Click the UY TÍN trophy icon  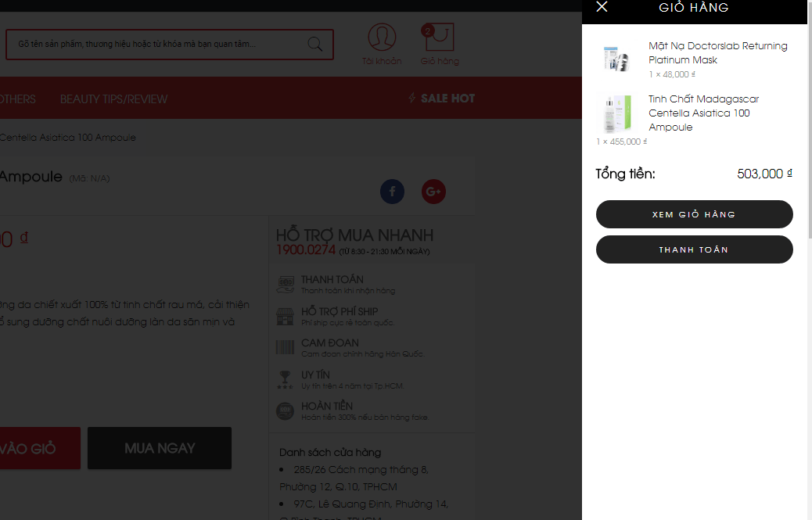click(285, 379)
